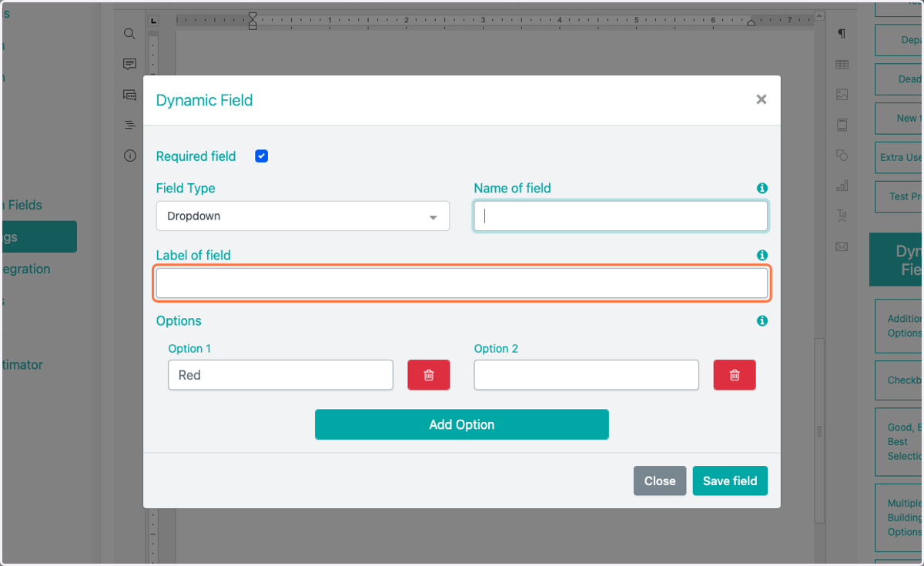Viewport: 924px width, 566px height.
Task: Click the egration item in left navigation
Action: click(x=25, y=269)
